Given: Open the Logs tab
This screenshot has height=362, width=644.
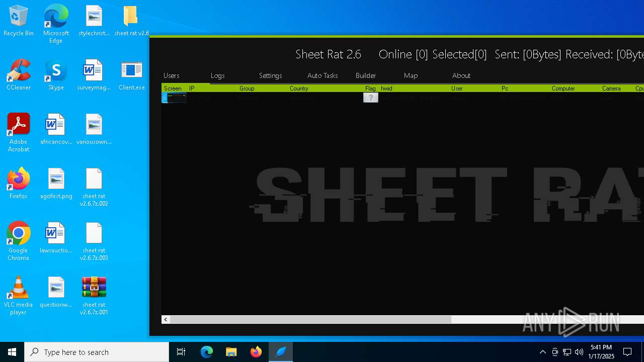Looking at the screenshot, I should tap(218, 75).
